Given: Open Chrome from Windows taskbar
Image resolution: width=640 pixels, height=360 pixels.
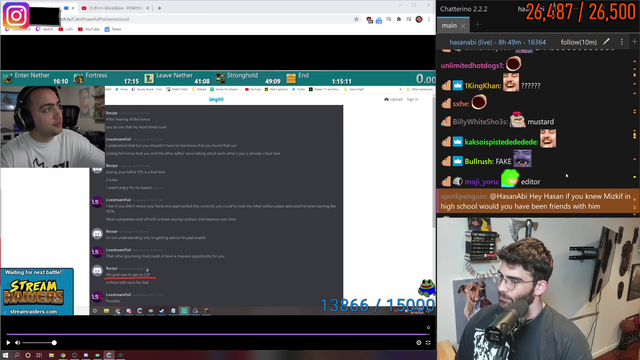Looking at the screenshot, I should tap(62, 355).
